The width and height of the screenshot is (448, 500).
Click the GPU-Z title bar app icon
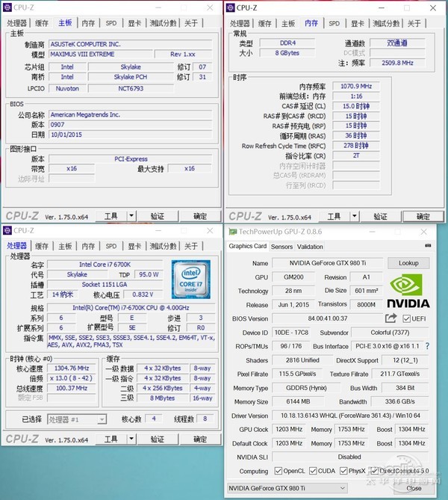coord(233,232)
